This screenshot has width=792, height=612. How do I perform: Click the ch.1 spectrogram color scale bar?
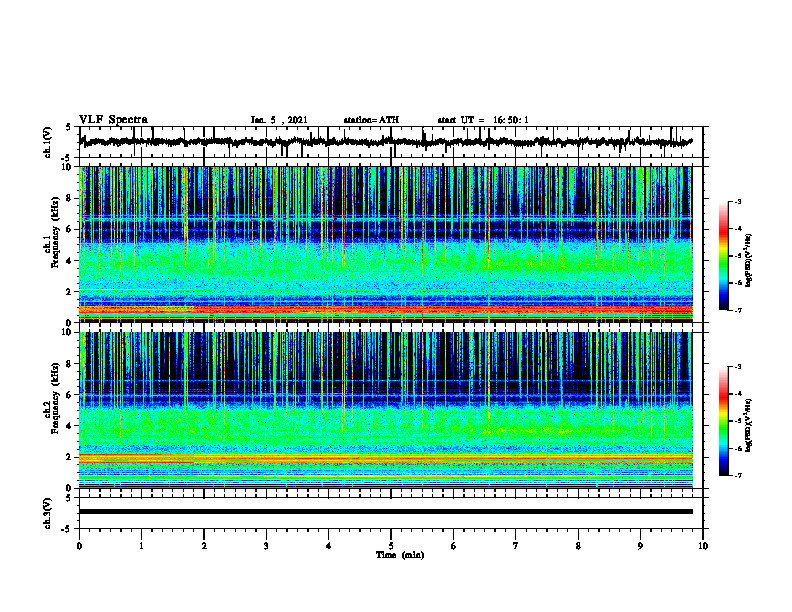pyautogui.click(x=723, y=256)
